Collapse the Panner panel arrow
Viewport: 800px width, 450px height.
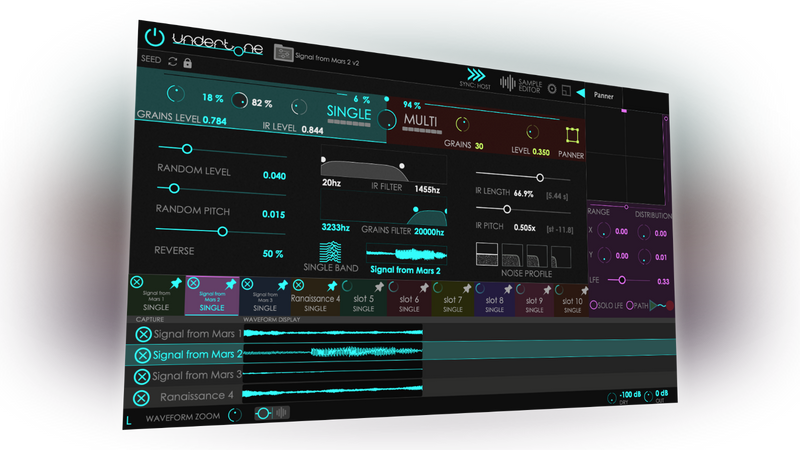580,93
